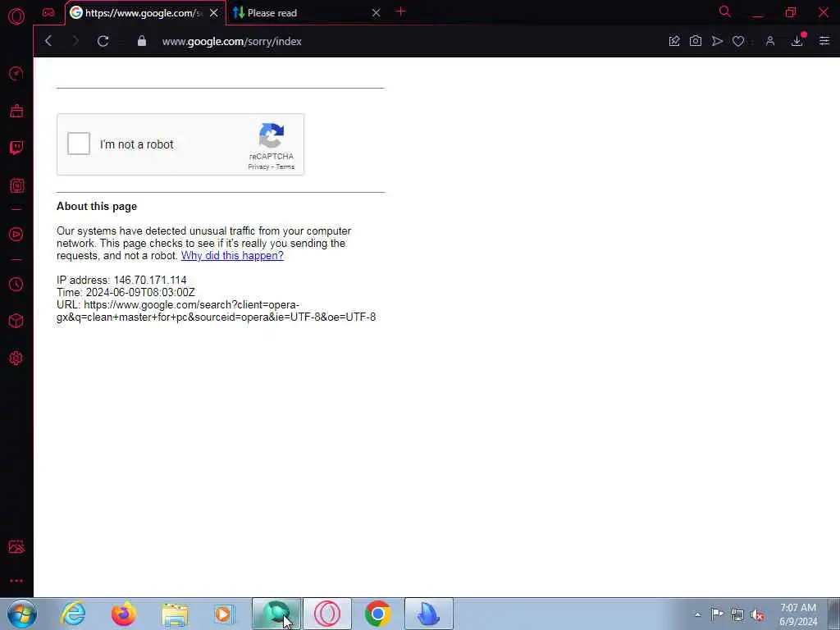840x630 pixels.
Task: Open the blue sail app in the taskbar
Action: (x=428, y=614)
